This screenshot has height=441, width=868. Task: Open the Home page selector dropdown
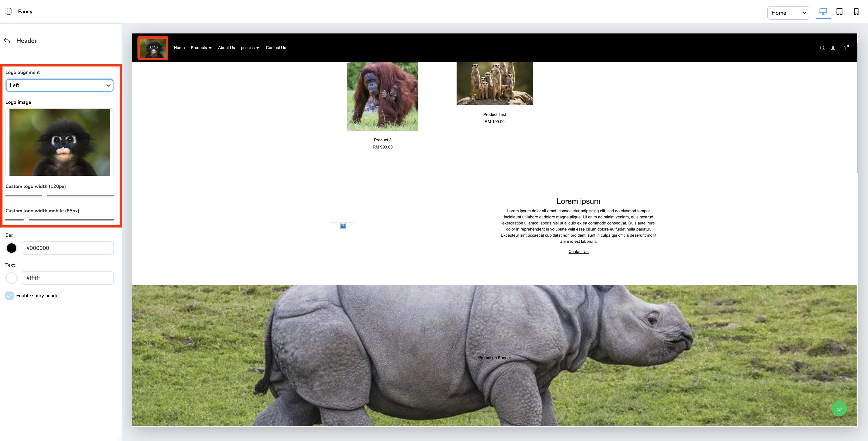(x=788, y=13)
